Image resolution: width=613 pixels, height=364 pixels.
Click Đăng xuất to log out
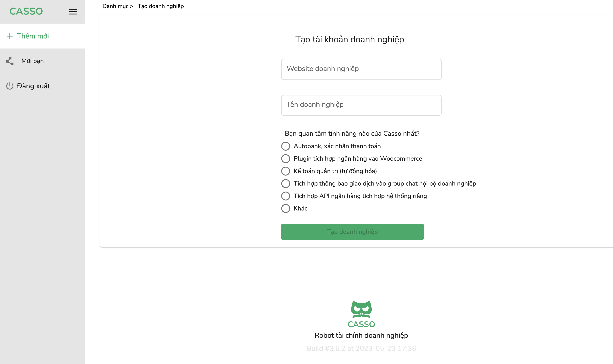click(x=33, y=86)
